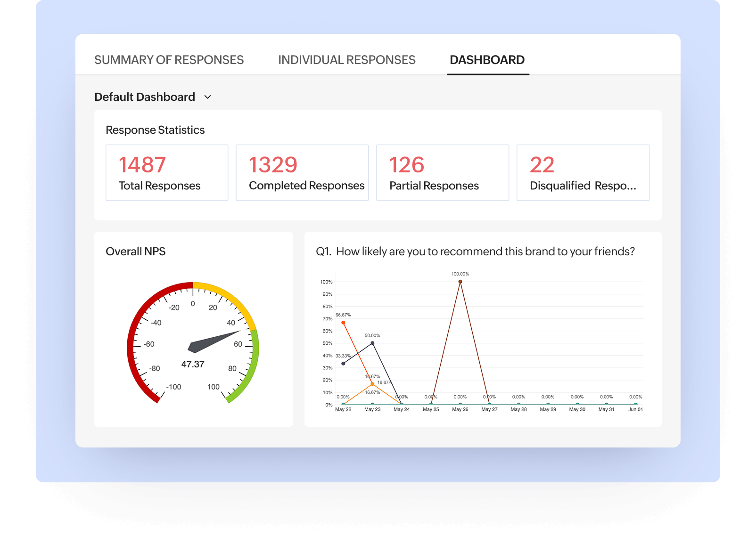Click the Q1 recommend brand question title
The image size is (756, 553).
[475, 252]
